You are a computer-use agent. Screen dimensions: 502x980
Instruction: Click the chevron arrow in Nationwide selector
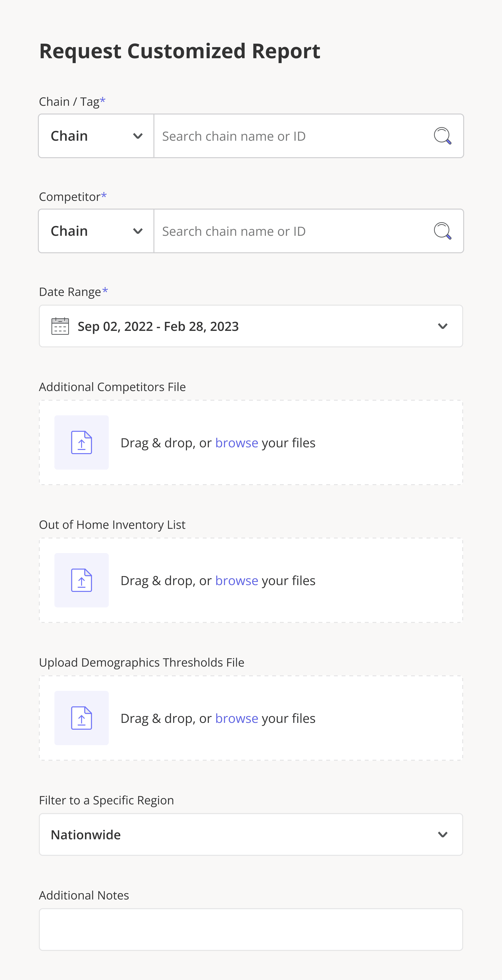[x=442, y=835]
